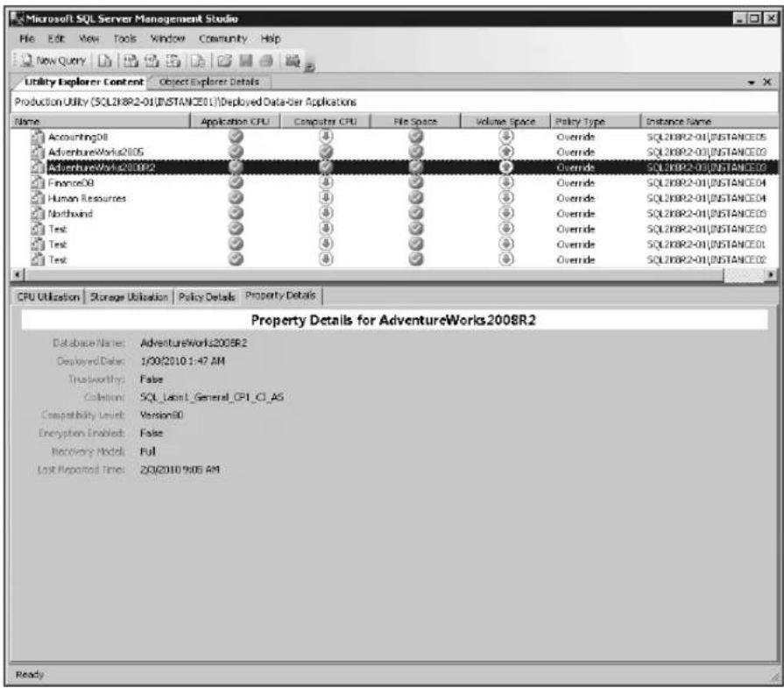Viewport: 784px width, 688px height.
Task: Sort by File Space column header
Action: tap(415, 121)
